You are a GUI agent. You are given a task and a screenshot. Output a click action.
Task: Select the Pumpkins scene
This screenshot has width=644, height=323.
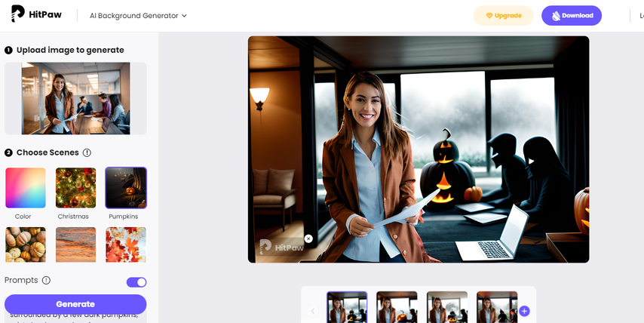tap(126, 188)
